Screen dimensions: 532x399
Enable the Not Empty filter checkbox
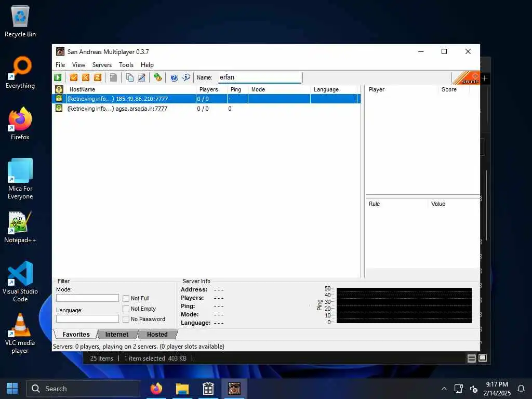coord(126,309)
